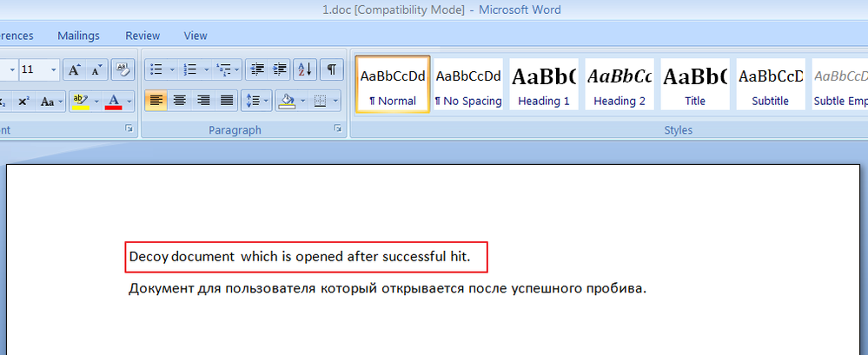Apply the yellow text highlight color
Viewport: 868px width, 355px height.
tap(80, 102)
